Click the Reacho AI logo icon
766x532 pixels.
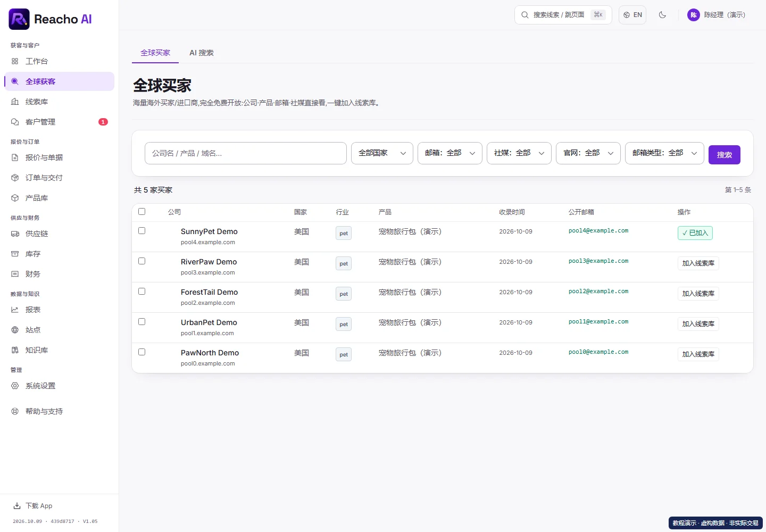(19, 19)
